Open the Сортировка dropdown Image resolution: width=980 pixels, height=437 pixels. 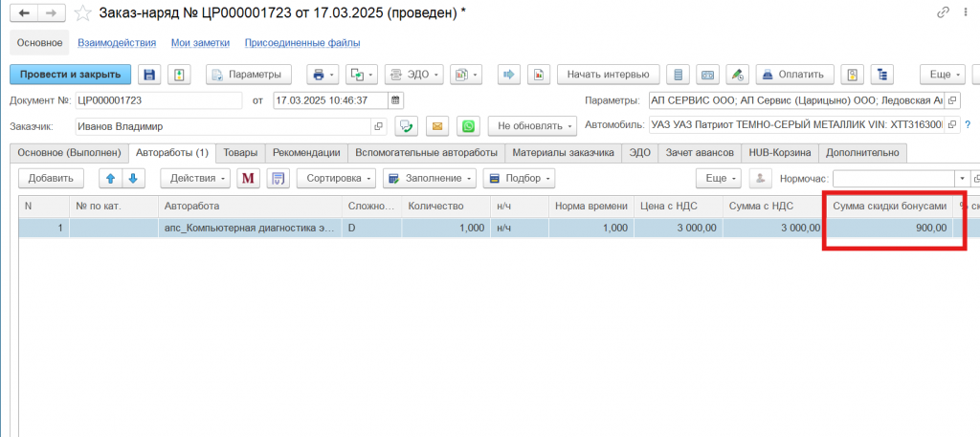coord(335,178)
